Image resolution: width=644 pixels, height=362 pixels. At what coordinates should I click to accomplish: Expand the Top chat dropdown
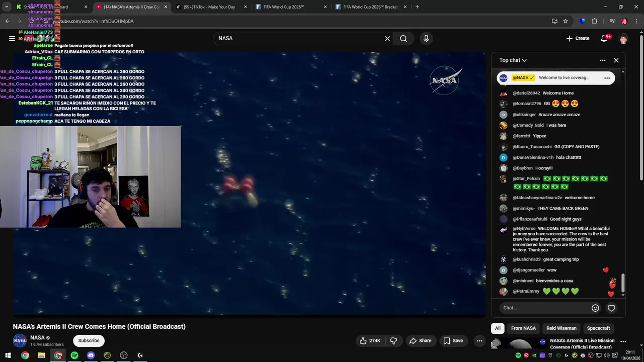pyautogui.click(x=513, y=60)
